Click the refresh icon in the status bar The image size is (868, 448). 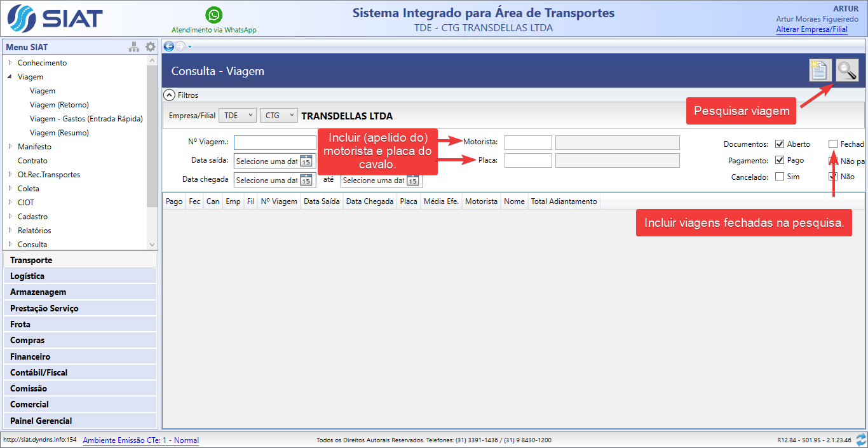coord(861,440)
